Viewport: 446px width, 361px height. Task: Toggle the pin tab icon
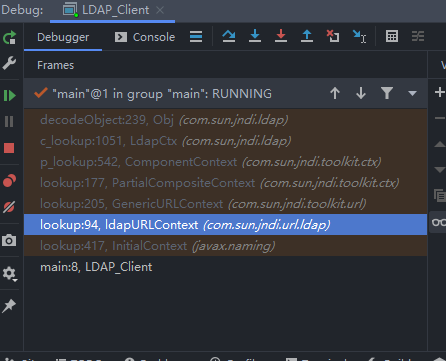click(9, 306)
